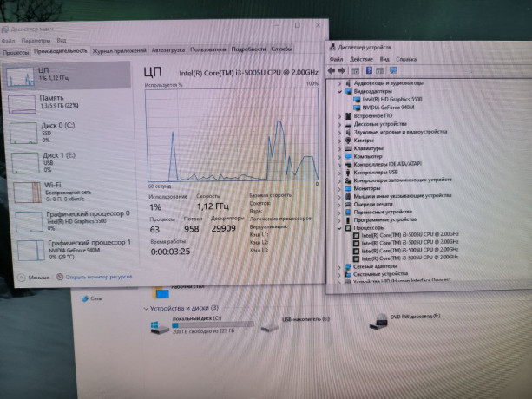Collapse Устройства и диски section in Explorer
The image size is (532, 399).
point(146,309)
